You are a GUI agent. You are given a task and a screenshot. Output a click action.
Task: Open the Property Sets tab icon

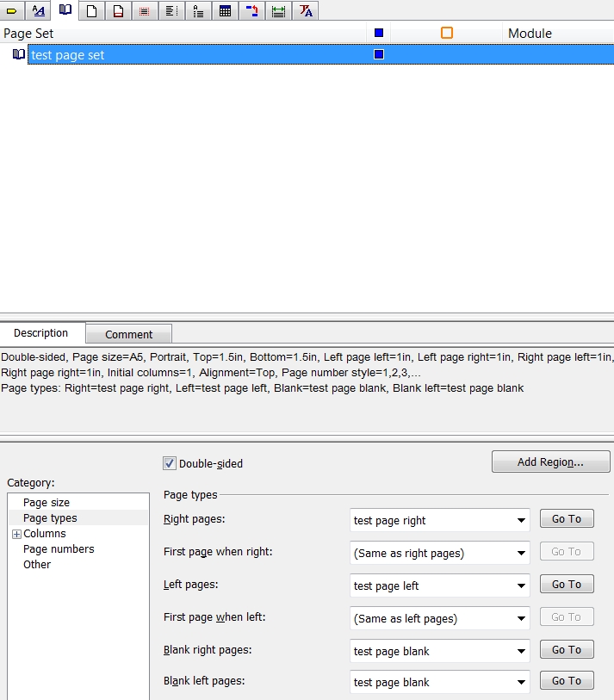click(39, 10)
